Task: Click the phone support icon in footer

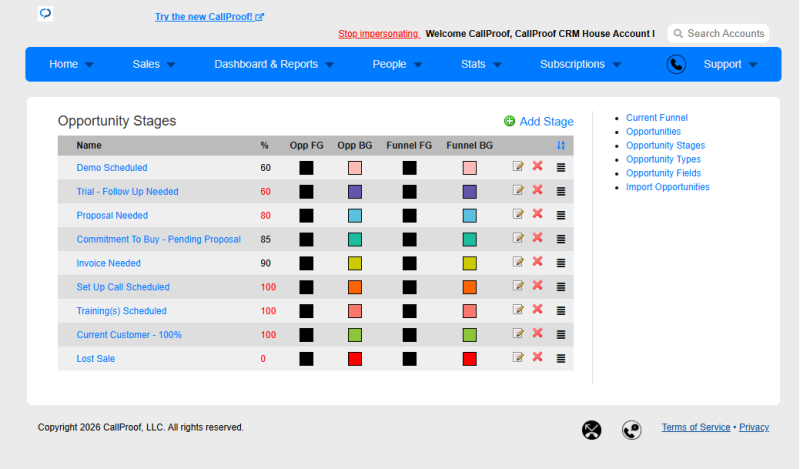Action: tap(632, 430)
